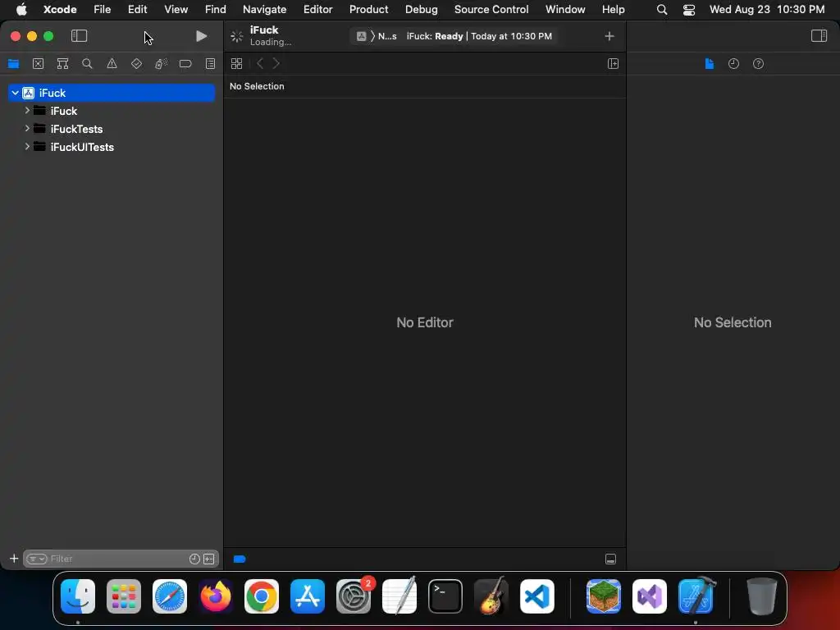The image size is (840, 630).
Task: Open the Debug menu
Action: tap(421, 9)
